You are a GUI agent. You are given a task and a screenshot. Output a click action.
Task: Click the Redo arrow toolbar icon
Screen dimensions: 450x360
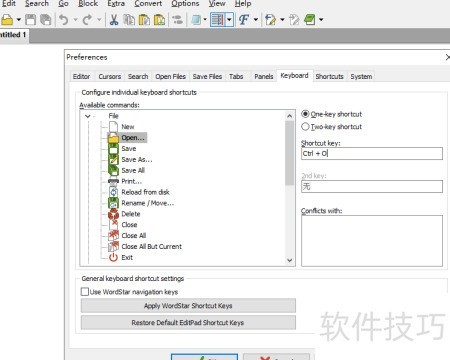87,20
